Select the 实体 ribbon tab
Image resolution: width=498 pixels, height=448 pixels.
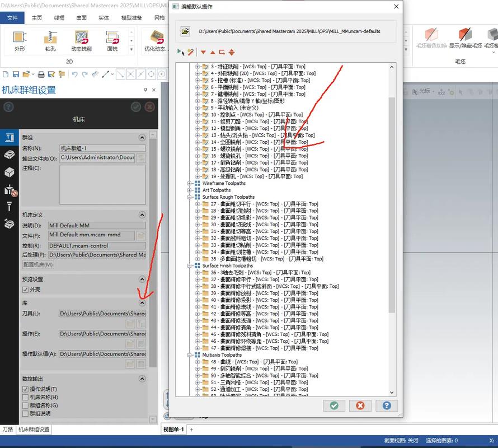coord(104,17)
